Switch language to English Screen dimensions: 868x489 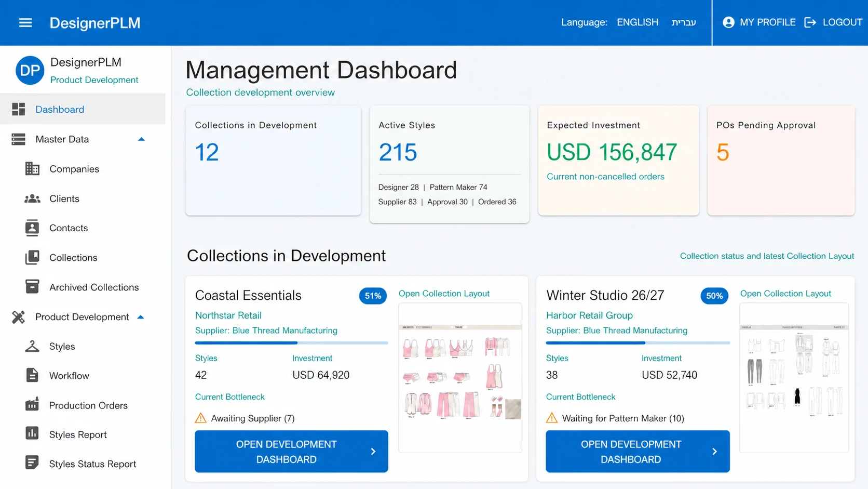pyautogui.click(x=638, y=22)
